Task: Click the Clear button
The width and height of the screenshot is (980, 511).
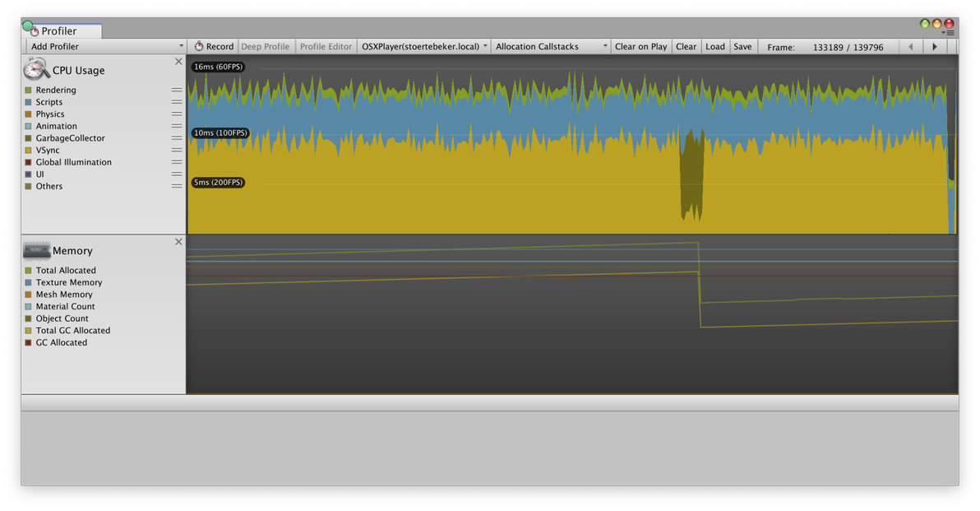Action: pos(686,46)
